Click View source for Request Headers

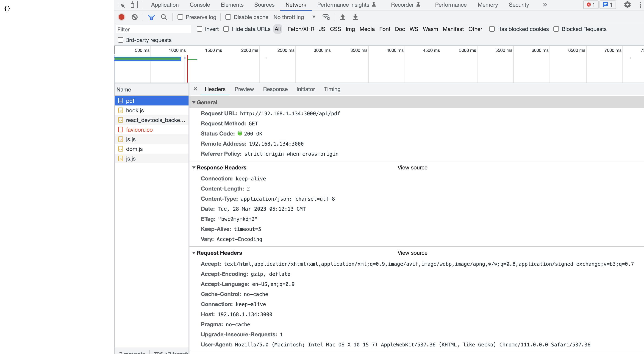tap(412, 253)
